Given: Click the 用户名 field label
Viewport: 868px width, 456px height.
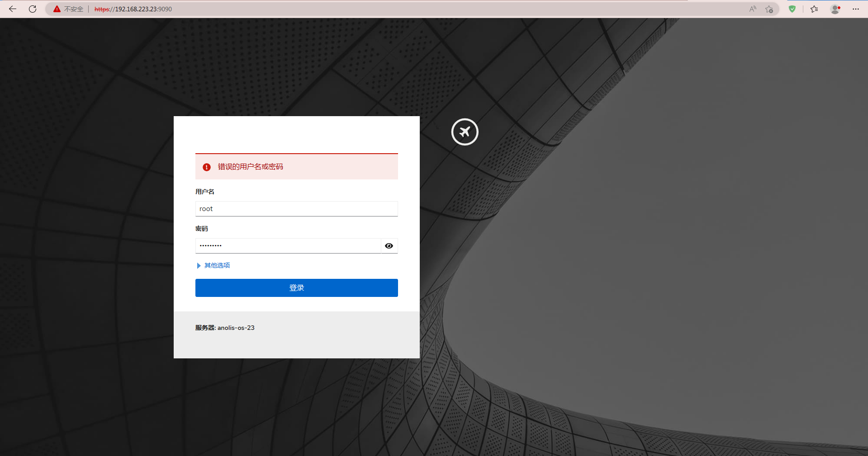Looking at the screenshot, I should (x=205, y=192).
